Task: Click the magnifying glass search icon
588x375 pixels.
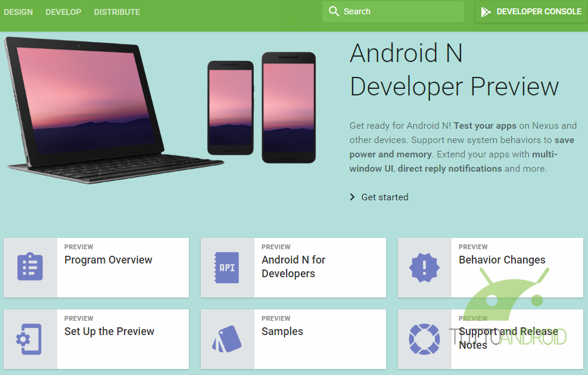Action: point(334,11)
